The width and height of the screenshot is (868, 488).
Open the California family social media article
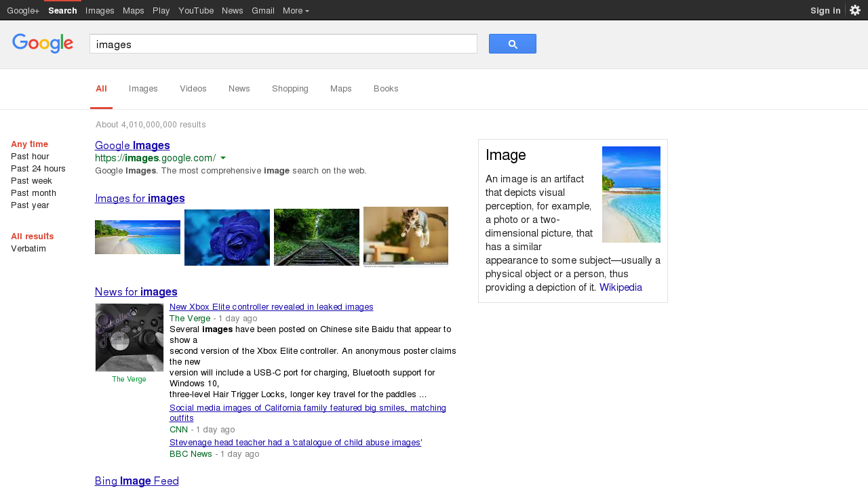coord(308,413)
